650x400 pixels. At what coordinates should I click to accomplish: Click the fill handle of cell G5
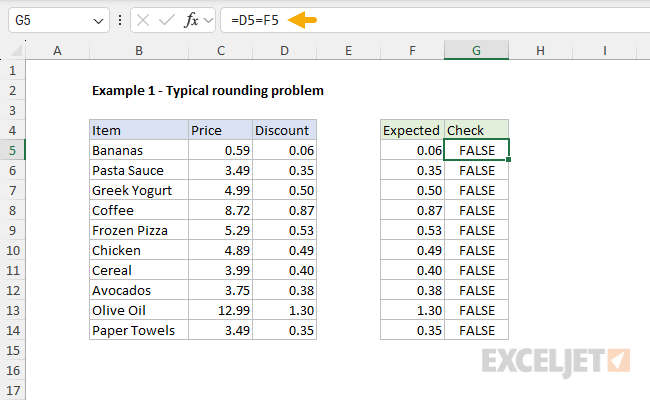pyautogui.click(x=509, y=160)
